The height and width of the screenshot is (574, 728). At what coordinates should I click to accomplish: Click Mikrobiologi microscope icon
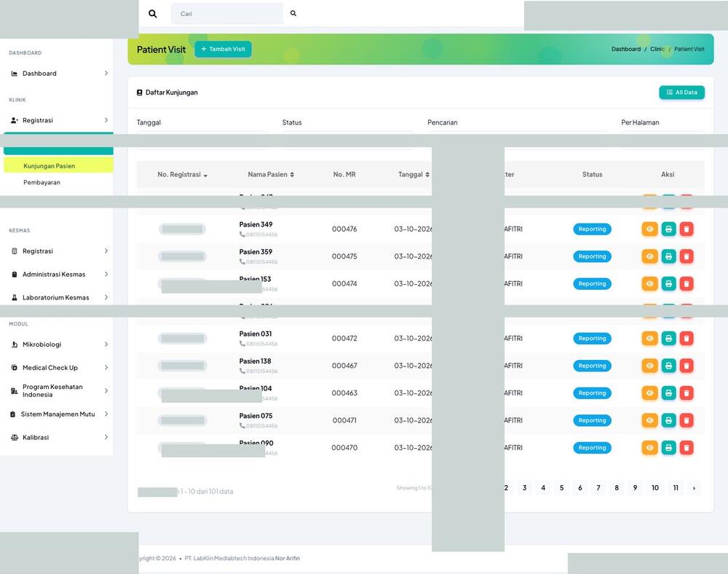(x=15, y=345)
